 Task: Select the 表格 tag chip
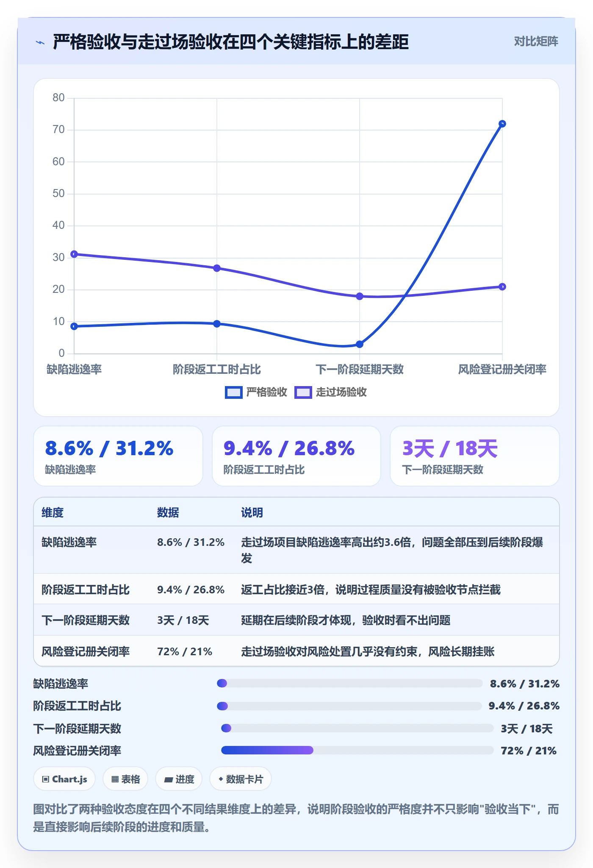[125, 779]
